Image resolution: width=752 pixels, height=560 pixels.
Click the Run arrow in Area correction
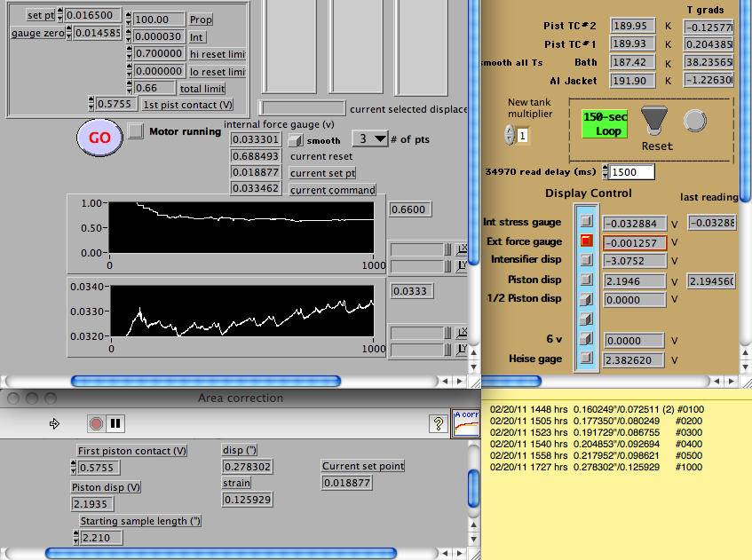point(55,424)
